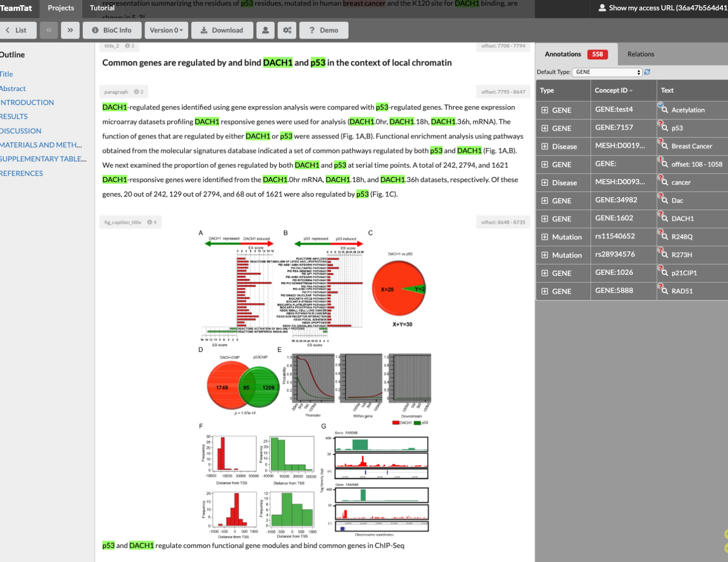Click the info badge beside paragraph label

pyautogui.click(x=139, y=92)
